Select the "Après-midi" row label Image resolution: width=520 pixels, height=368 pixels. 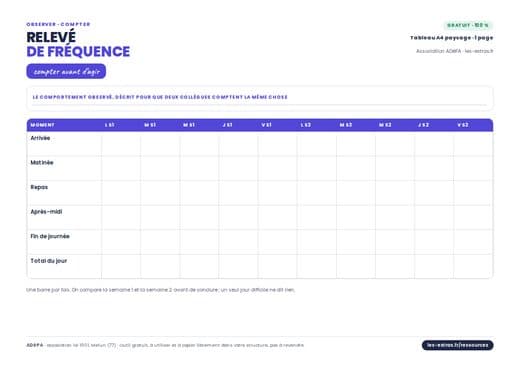46,212
